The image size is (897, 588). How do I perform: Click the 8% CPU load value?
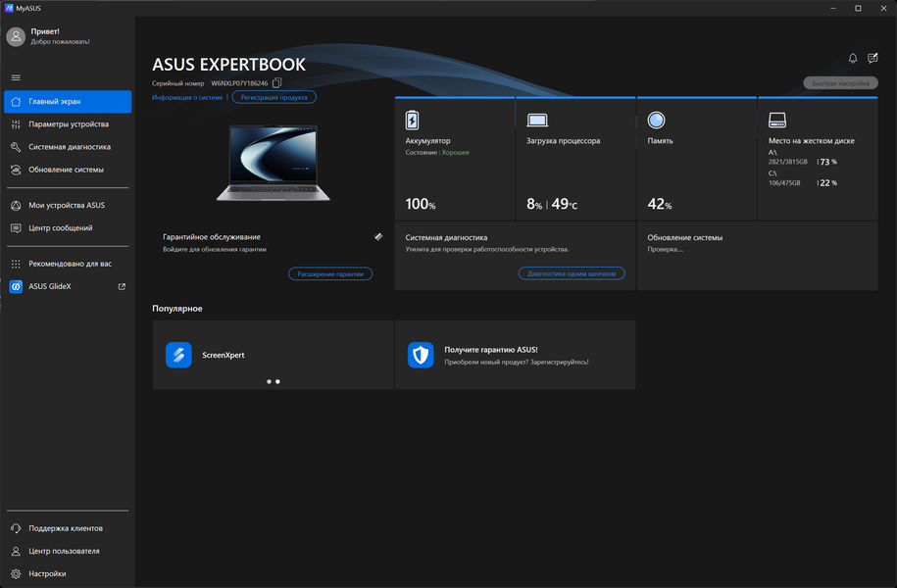click(x=534, y=204)
